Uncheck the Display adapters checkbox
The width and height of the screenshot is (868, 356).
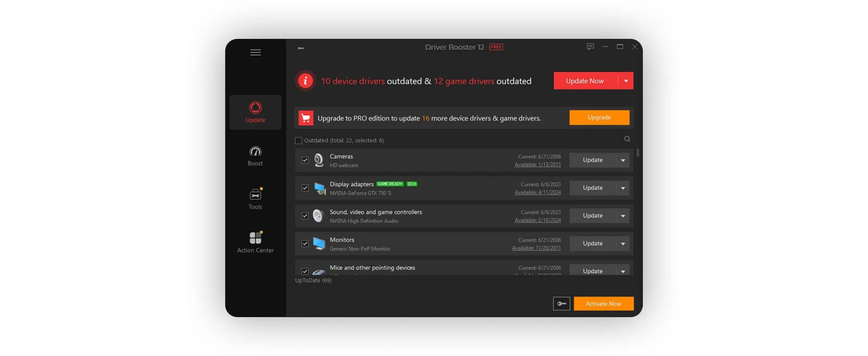coord(305,188)
